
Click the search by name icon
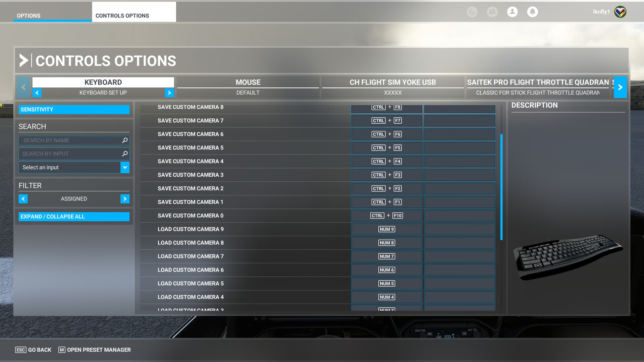point(125,140)
